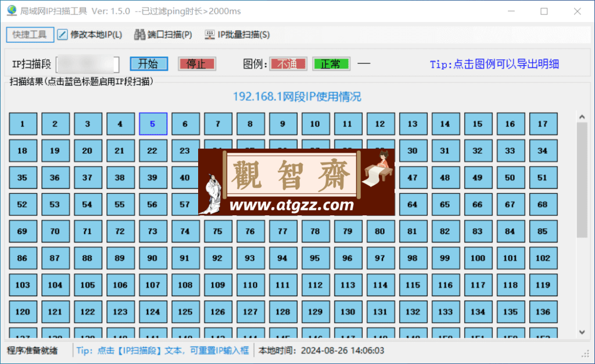Image resolution: width=595 pixels, height=364 pixels.
Task: Select IP cell 111
Action: coord(283,285)
